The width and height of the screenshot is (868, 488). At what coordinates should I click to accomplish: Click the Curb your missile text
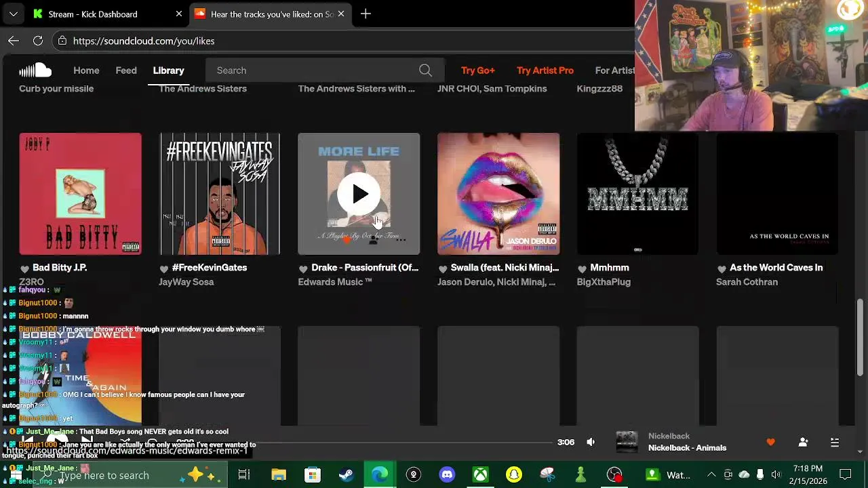pyautogui.click(x=56, y=89)
